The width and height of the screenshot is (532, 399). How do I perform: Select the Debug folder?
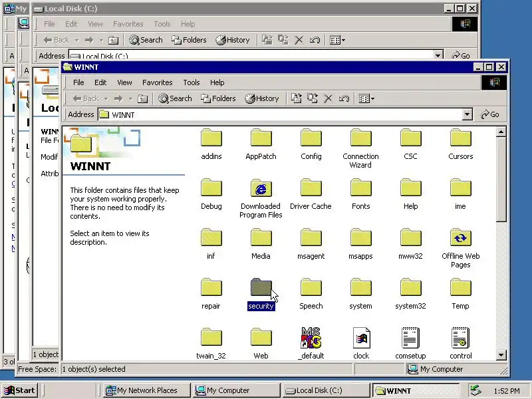211,194
